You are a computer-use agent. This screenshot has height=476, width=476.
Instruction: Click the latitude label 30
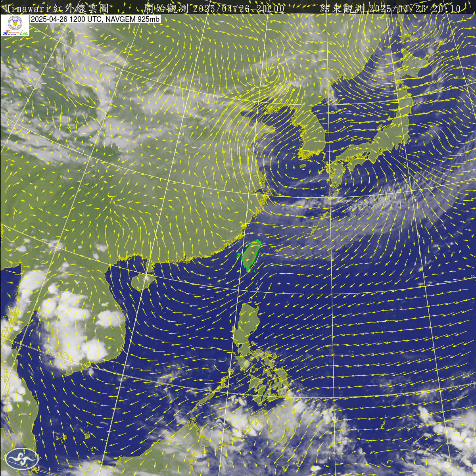point(472,178)
